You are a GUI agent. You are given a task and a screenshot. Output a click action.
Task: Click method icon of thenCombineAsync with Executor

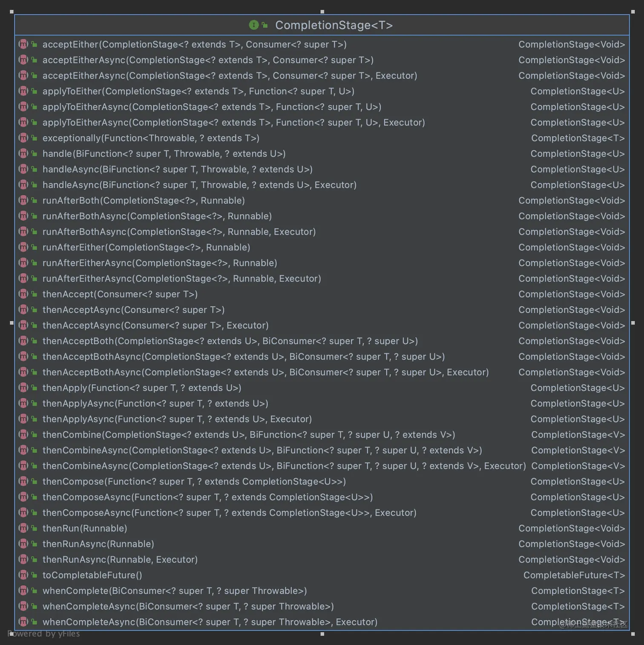pos(23,466)
